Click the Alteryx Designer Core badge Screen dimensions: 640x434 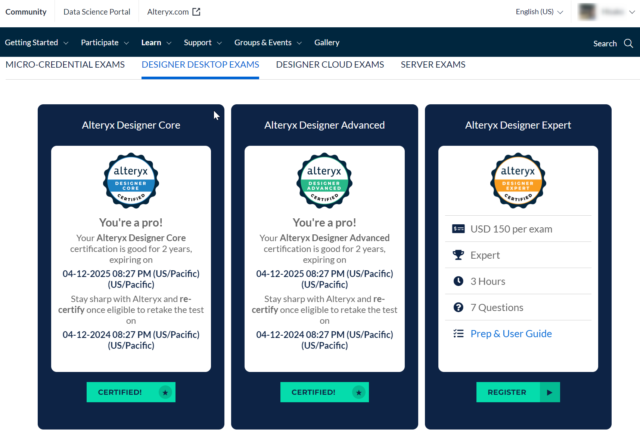point(131,180)
